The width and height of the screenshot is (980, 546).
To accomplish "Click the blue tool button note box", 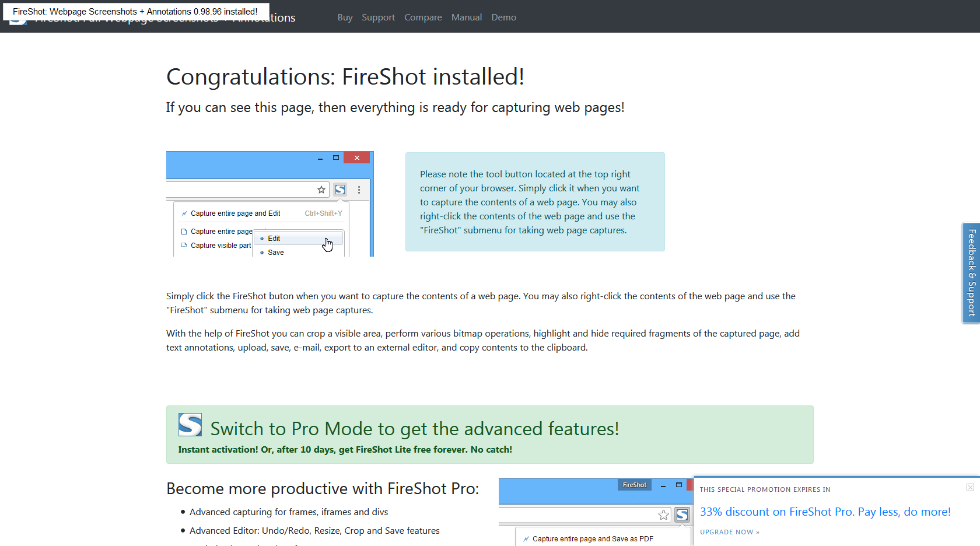I will [x=535, y=202].
